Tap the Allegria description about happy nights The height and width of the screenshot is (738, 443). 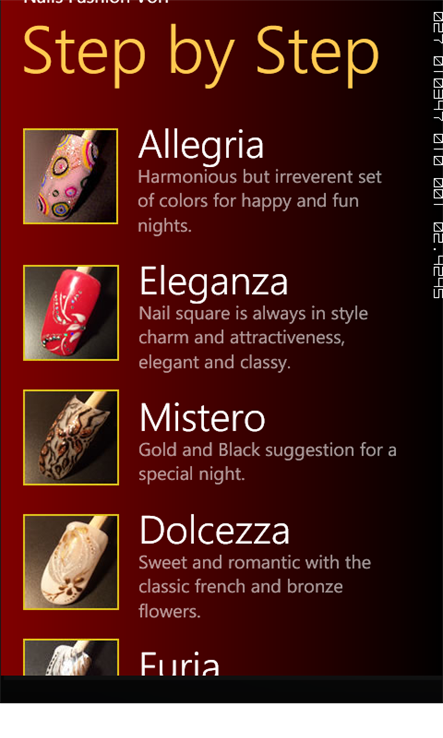pos(259,201)
